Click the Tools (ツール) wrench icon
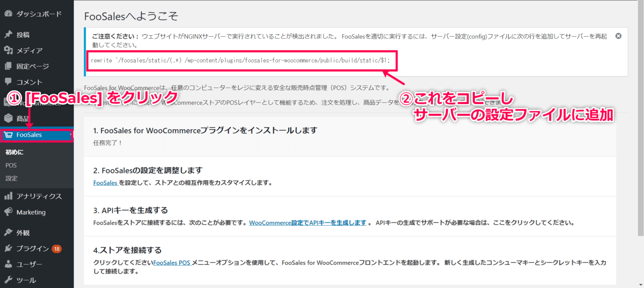This screenshot has height=288, width=644. [8, 279]
